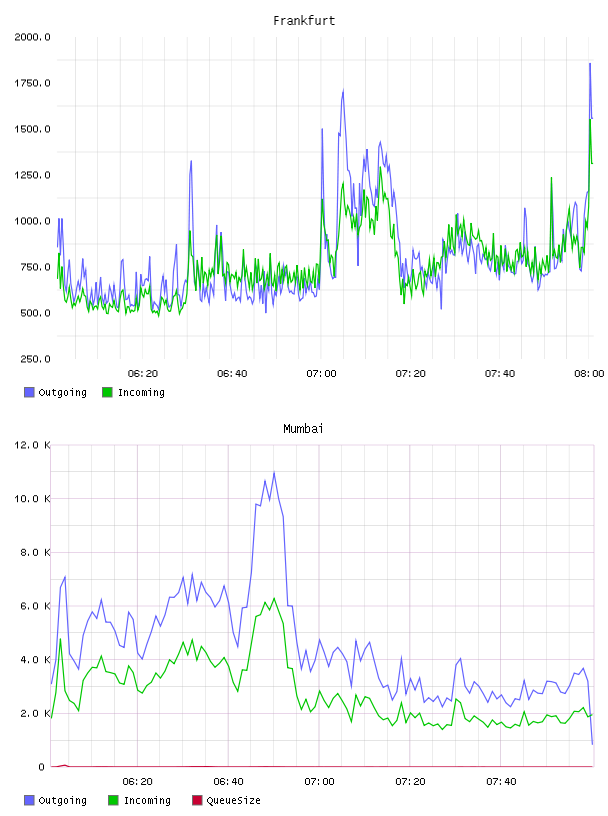This screenshot has height=816, width=608.
Task: Select Incoming label in Frankfurt legend
Action: tap(141, 392)
